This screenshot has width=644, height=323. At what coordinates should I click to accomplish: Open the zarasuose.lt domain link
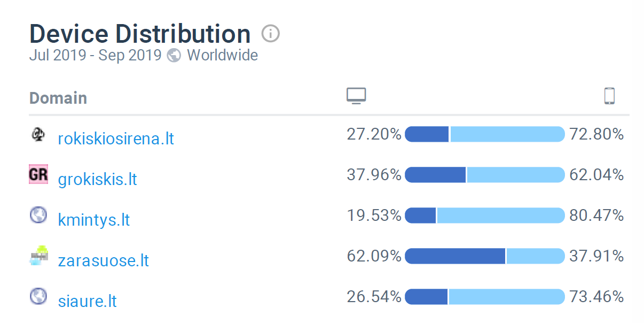point(103,260)
